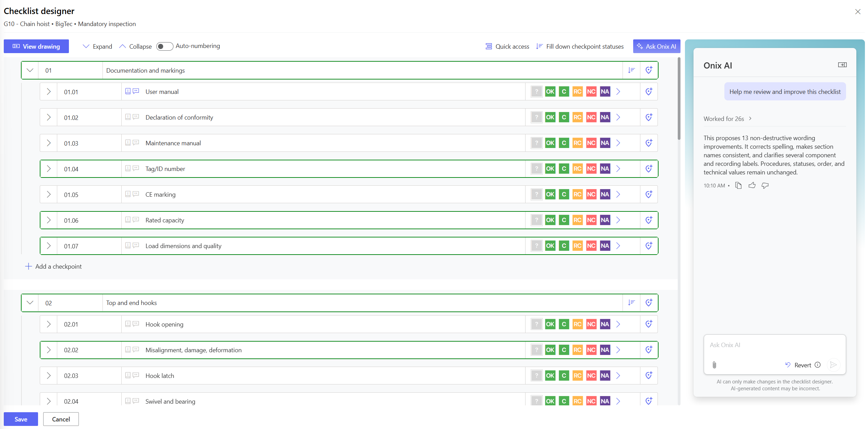Click the send arrow in Onix AI input
868x429 pixels.
tap(833, 365)
